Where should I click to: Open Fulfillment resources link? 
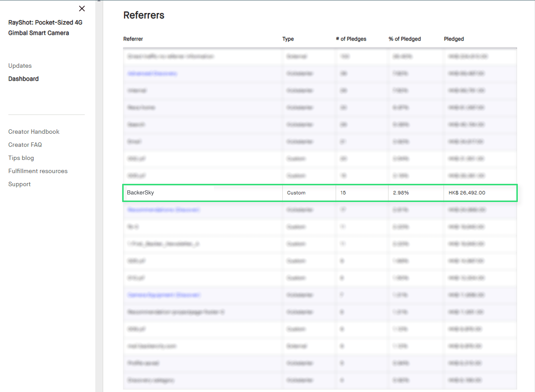[38, 171]
